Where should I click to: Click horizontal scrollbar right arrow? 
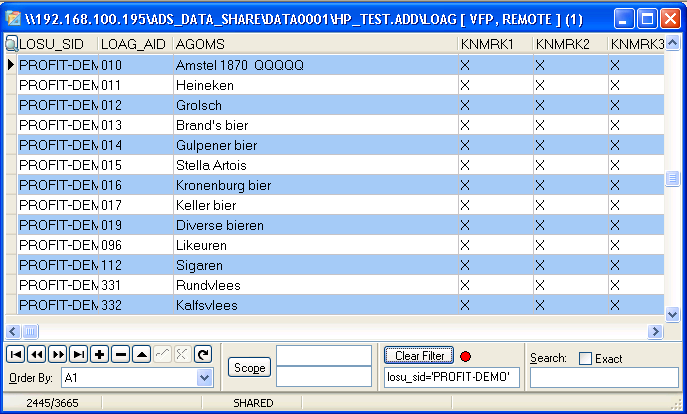655,331
